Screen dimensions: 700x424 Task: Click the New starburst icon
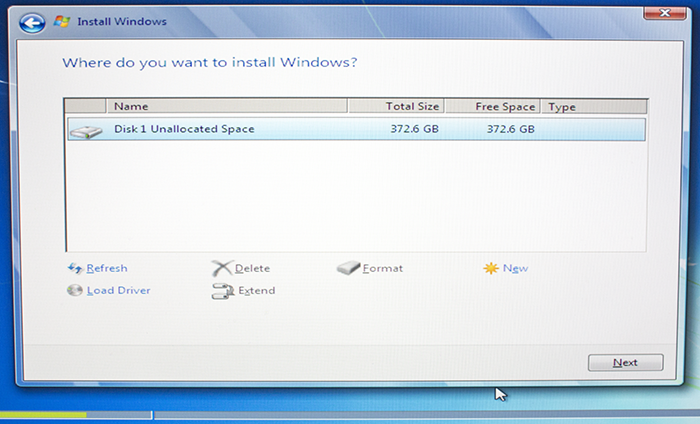491,268
